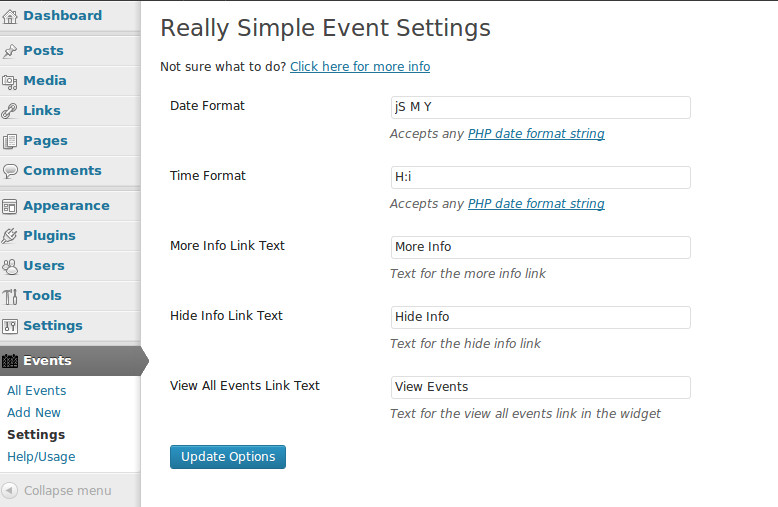
Task: Open Help/Usage submenu link
Action: (41, 457)
